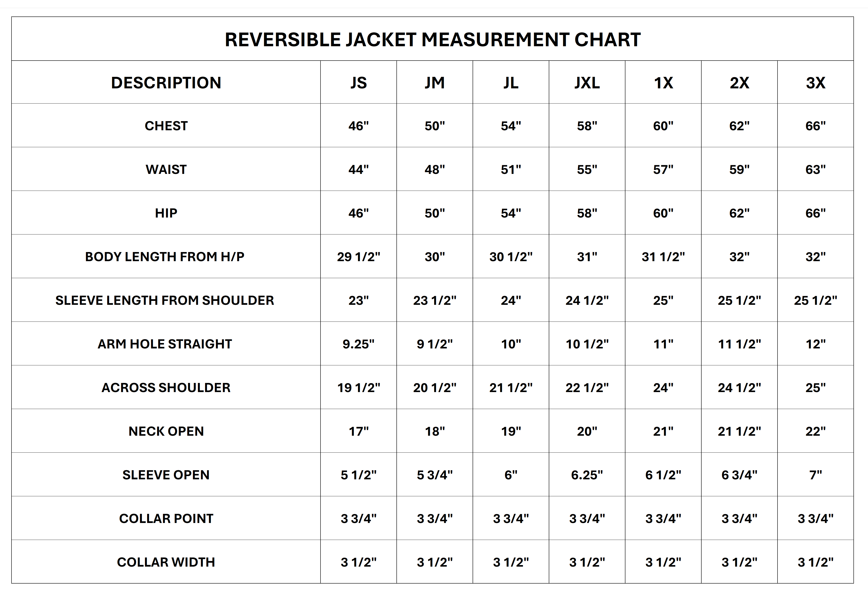Select the DESCRIPTION column header
Viewport: 868px width, 597px height.
point(166,83)
